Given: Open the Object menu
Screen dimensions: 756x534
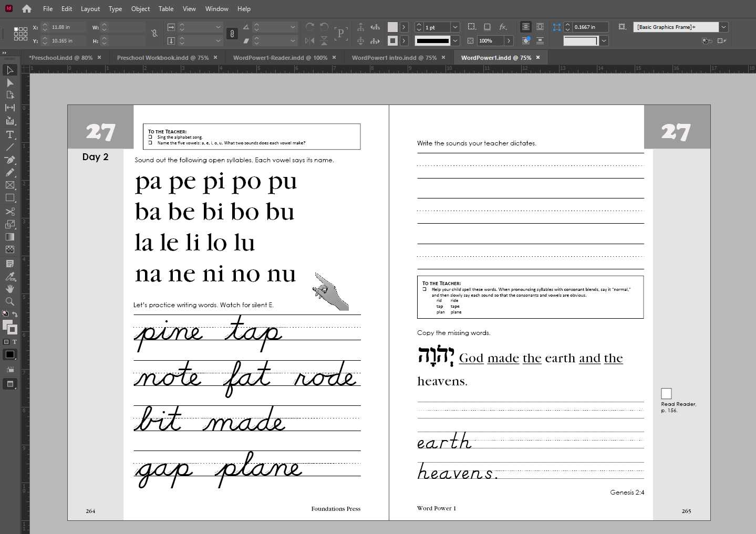Looking at the screenshot, I should 140,8.
